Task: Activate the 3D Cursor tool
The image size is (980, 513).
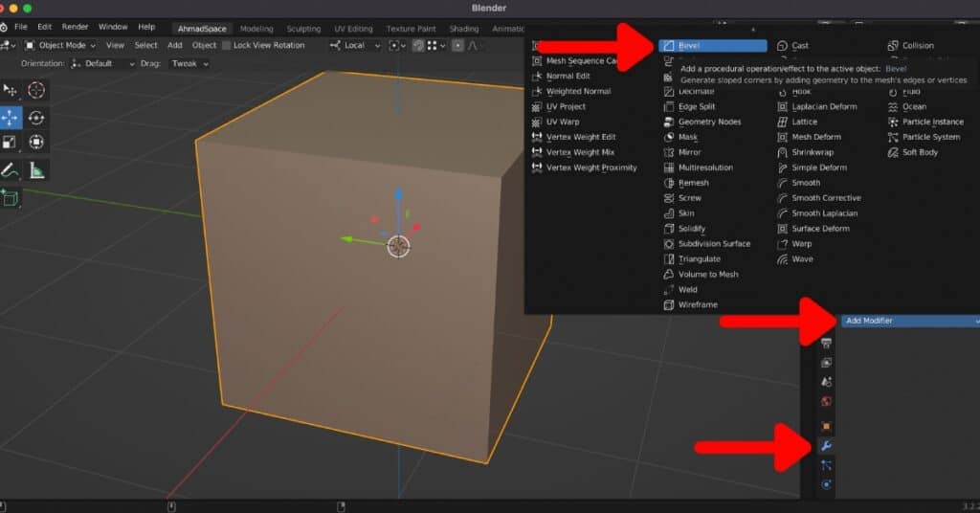Action: pyautogui.click(x=36, y=90)
